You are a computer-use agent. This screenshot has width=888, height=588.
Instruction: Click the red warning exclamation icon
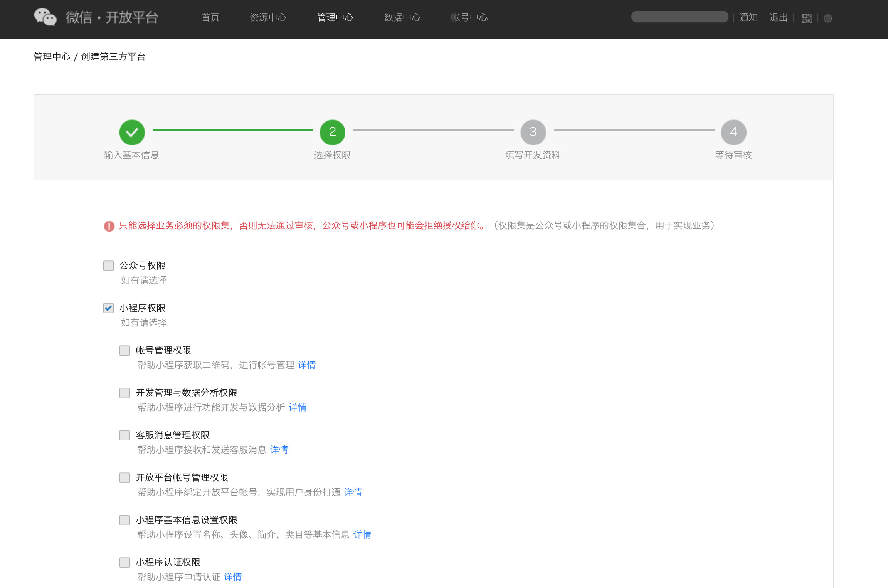click(109, 226)
